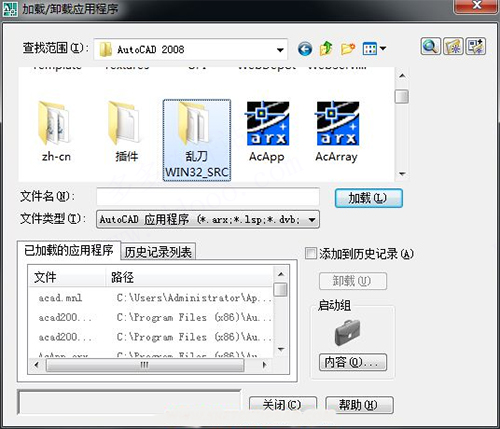Image resolution: width=500 pixels, height=429 pixels.
Task: Click file browser scroll down arrow
Action: 402,174
